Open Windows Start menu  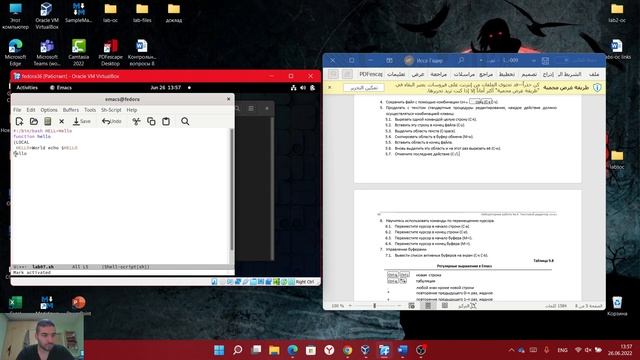click(219, 350)
